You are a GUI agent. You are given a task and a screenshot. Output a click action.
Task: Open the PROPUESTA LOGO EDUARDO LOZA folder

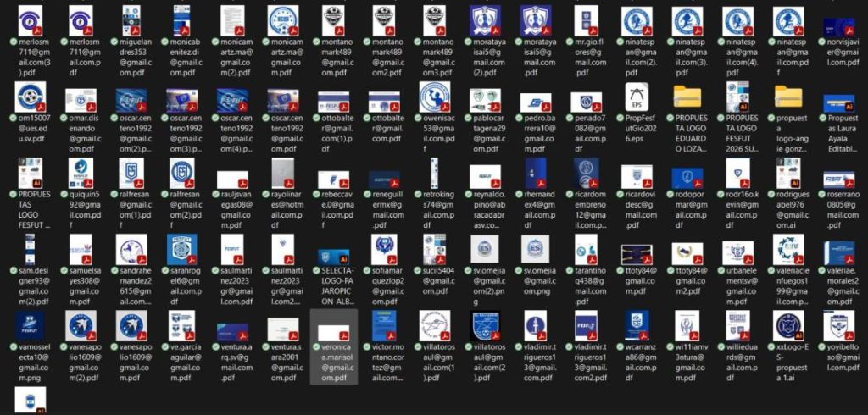pos(687,97)
